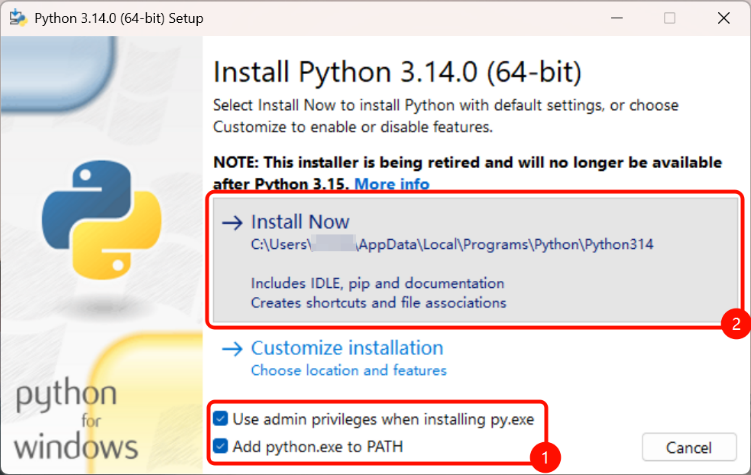This screenshot has width=751, height=475.
Task: Click the disabled maximize window button
Action: click(670, 18)
